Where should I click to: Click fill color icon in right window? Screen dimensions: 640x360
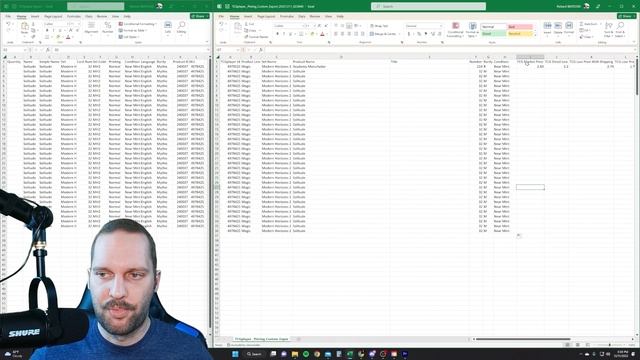pos(312,34)
